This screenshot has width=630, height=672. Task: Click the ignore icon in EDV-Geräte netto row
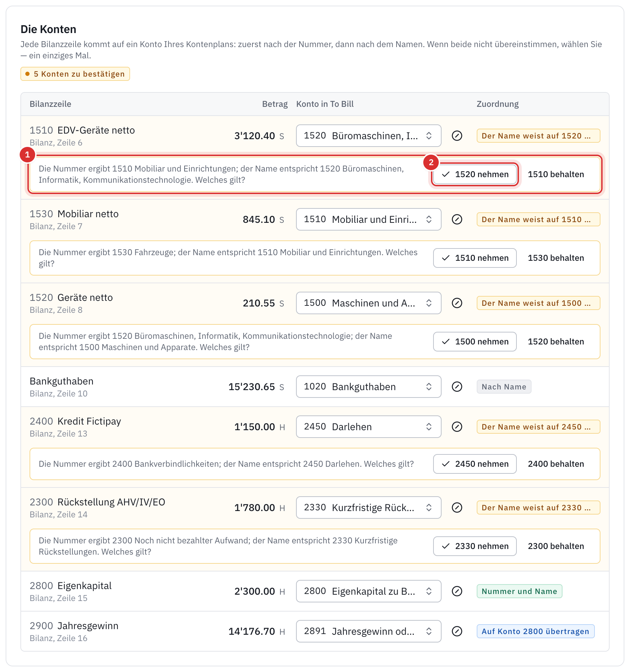457,136
